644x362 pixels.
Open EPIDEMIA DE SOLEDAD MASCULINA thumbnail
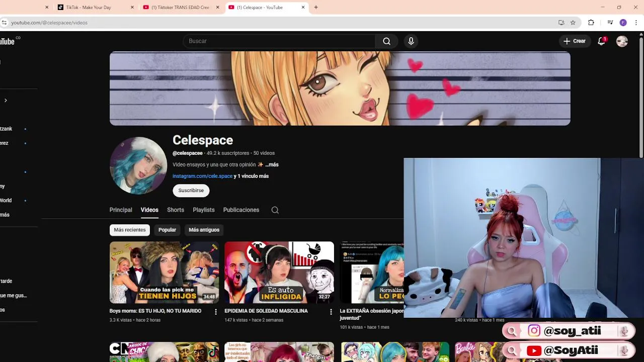pos(279,273)
